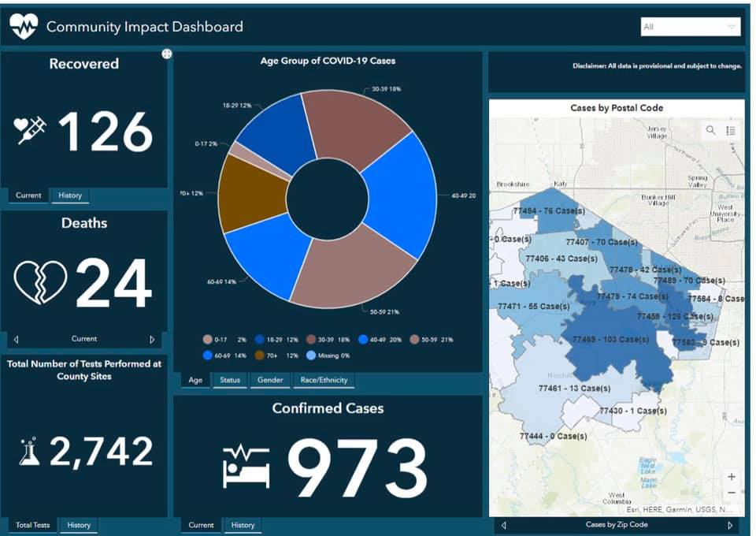Click the hospital bed Confirmed Cases icon
756x536 pixels.
(x=246, y=464)
